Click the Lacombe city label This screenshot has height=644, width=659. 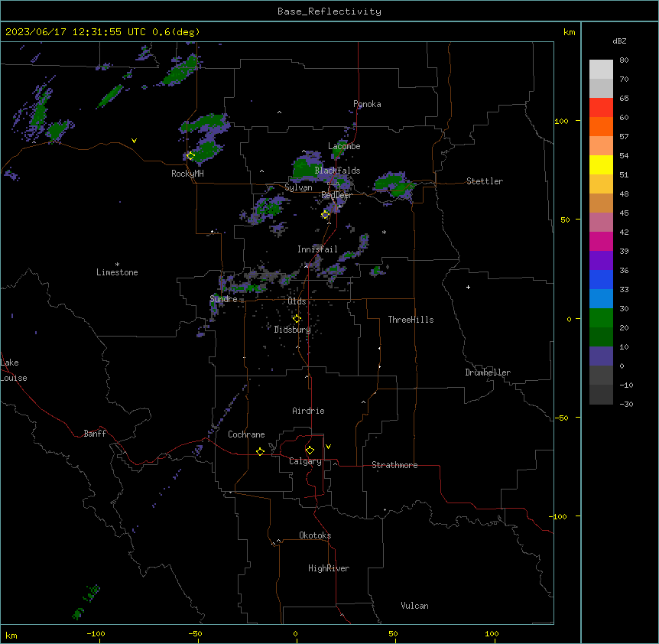pos(344,146)
